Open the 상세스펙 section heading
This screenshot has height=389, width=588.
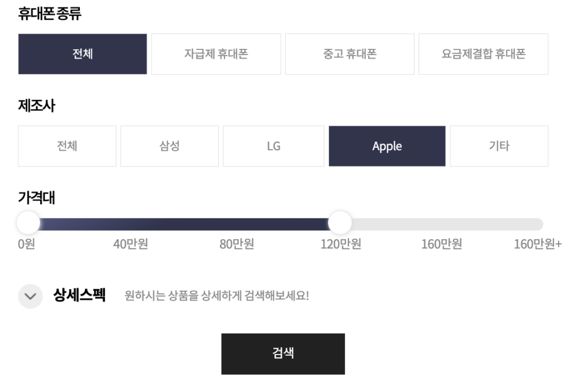click(79, 295)
